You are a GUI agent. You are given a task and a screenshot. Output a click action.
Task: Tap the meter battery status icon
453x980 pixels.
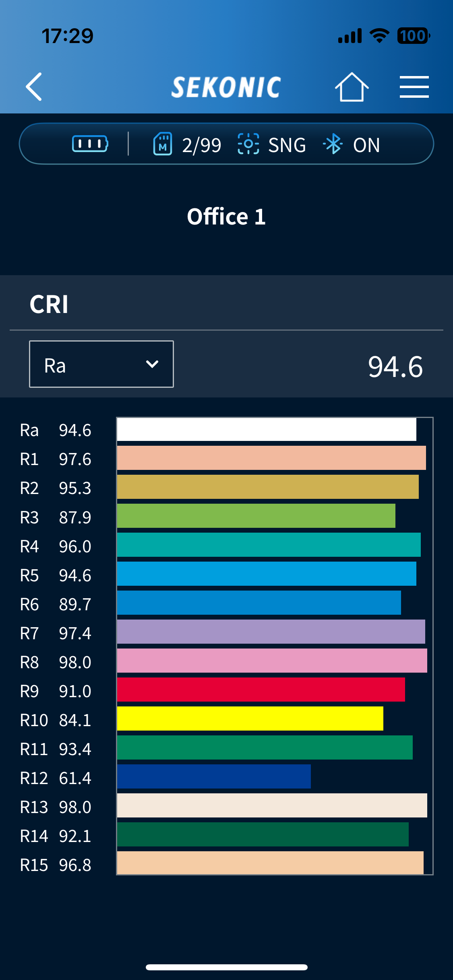90,144
